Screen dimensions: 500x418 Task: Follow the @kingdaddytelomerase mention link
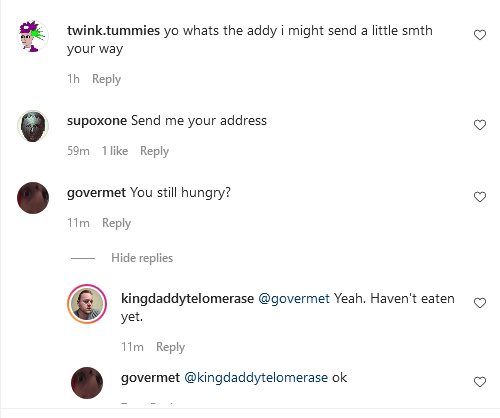pos(256,378)
